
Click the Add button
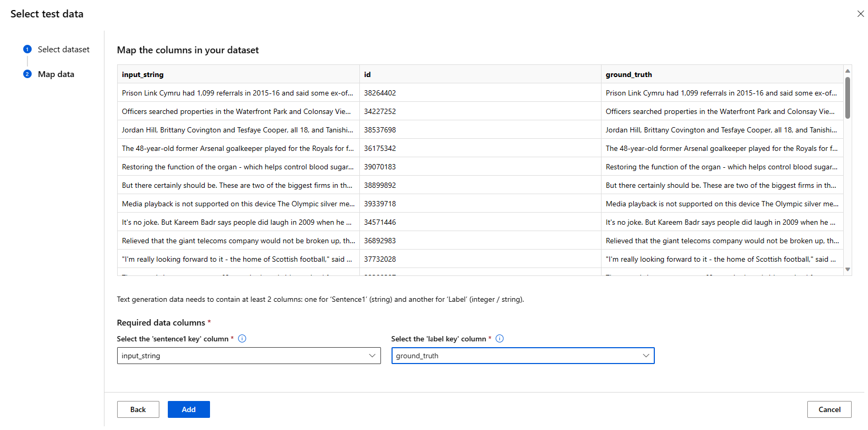[x=188, y=409]
